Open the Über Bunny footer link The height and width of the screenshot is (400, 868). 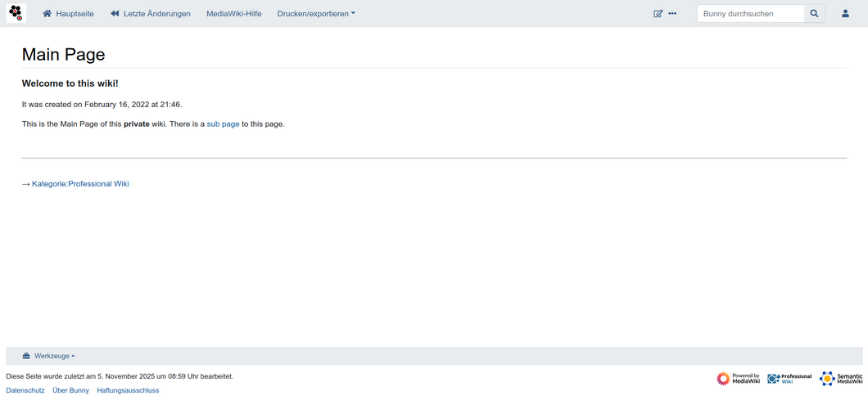click(x=70, y=390)
